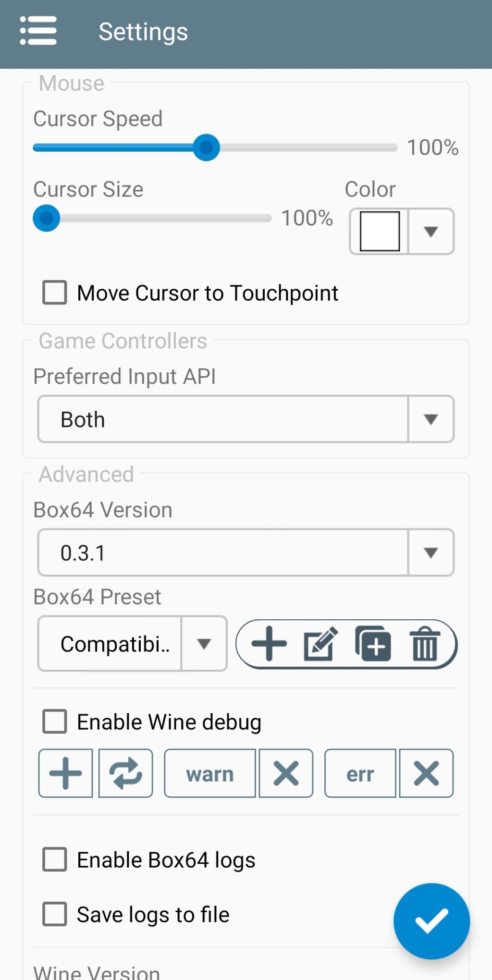
Task: Remove the err debug channel
Action: pyautogui.click(x=426, y=773)
